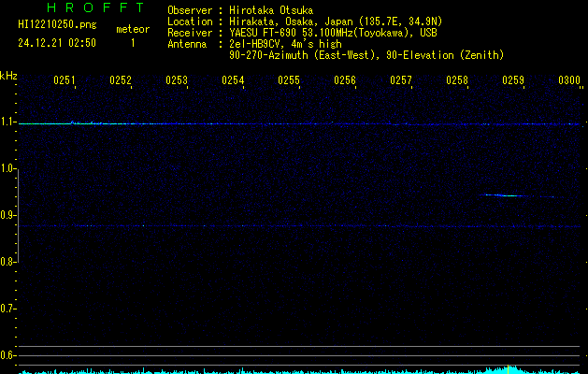The width and height of the screenshot is (588, 374).
Task: Click the date stamp 24.12.21 02:50
Action: coord(57,43)
